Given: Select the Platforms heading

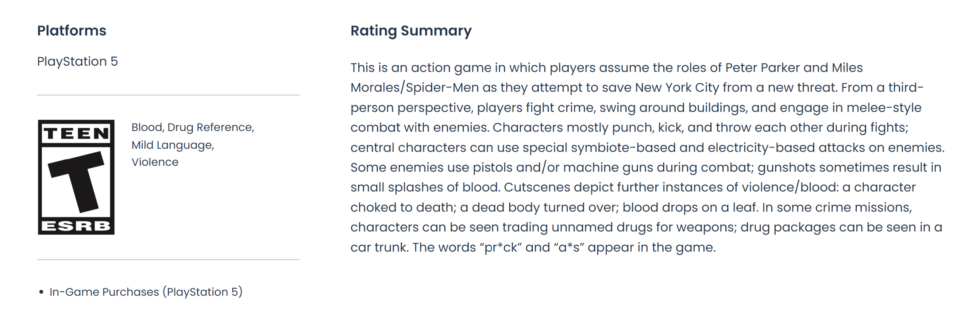Looking at the screenshot, I should [x=72, y=31].
